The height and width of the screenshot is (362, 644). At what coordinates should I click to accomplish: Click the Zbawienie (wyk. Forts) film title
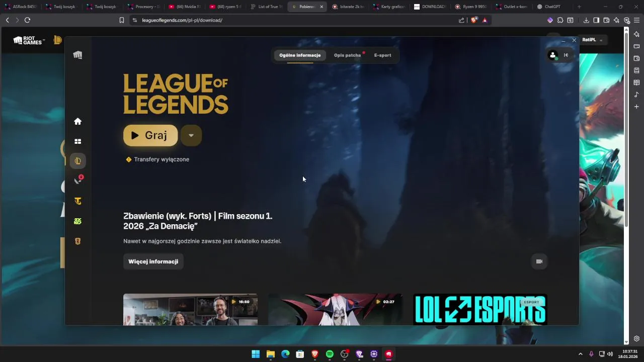198,221
